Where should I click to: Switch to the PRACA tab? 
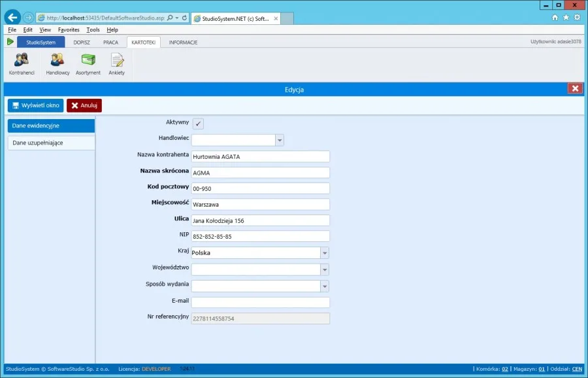point(110,42)
